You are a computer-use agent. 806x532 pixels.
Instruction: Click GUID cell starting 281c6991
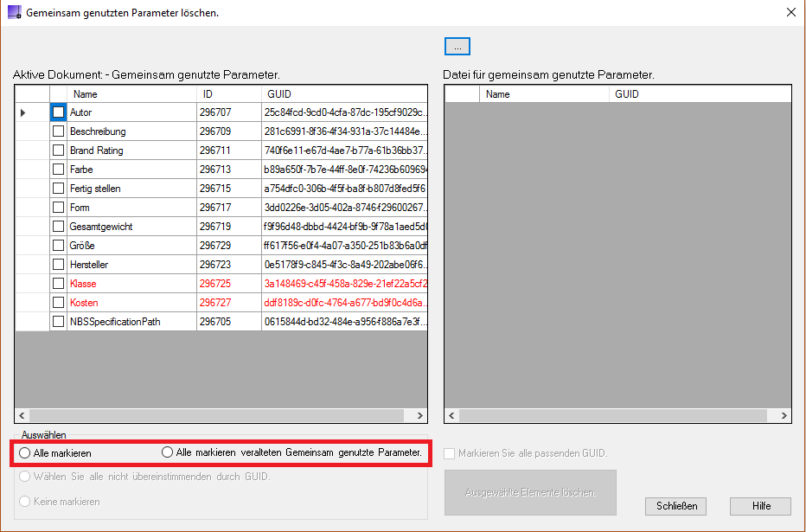click(344, 131)
